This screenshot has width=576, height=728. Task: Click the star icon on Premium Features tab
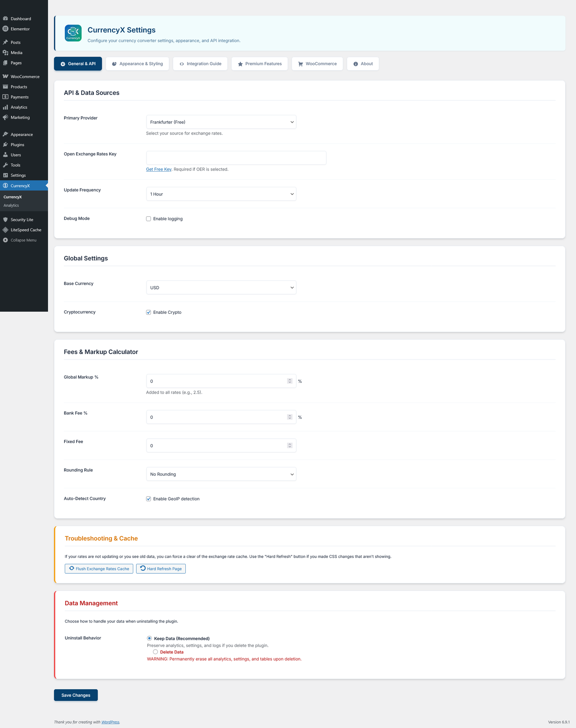tap(239, 64)
